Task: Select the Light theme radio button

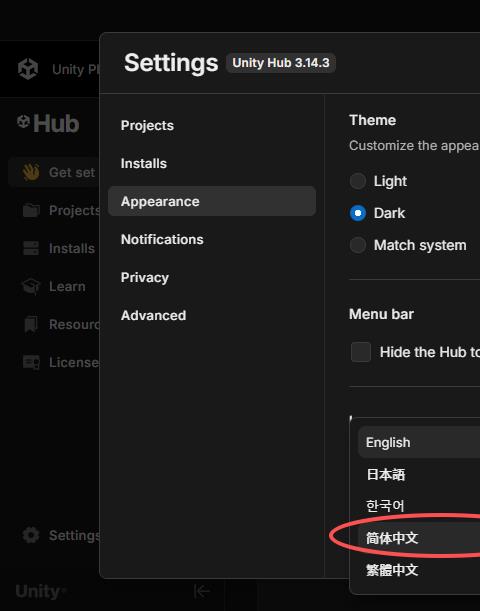Action: [358, 181]
